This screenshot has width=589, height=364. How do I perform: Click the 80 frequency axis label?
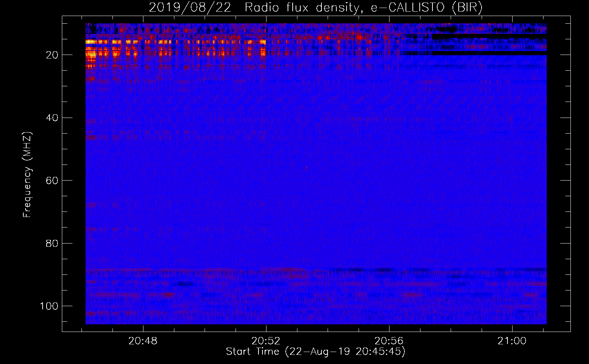[52, 243]
